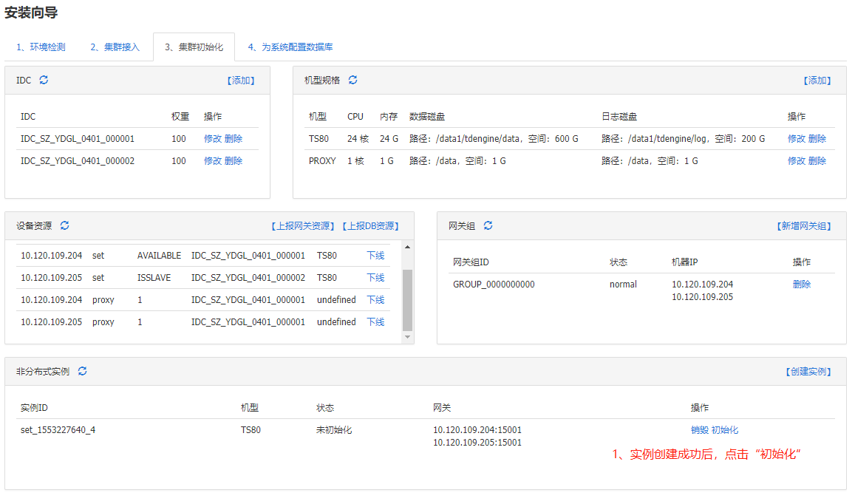Refresh the 机型规格 panel
855x504 pixels.
[352, 80]
